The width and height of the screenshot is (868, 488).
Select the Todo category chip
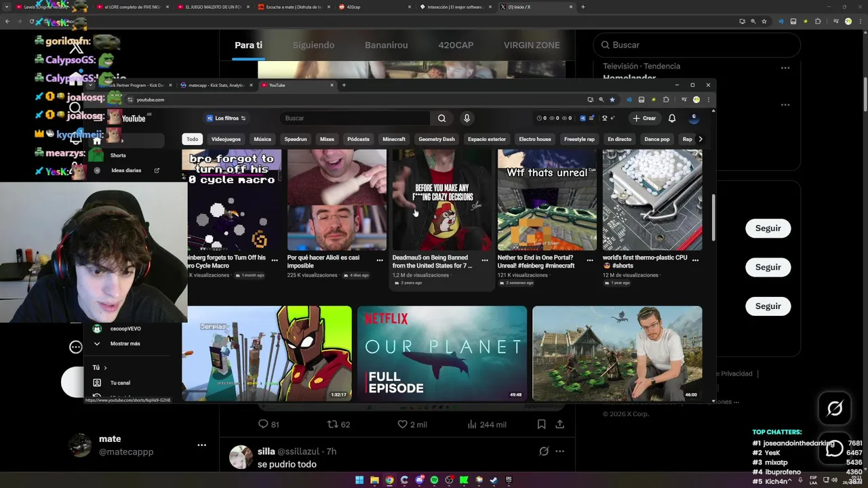pos(193,139)
